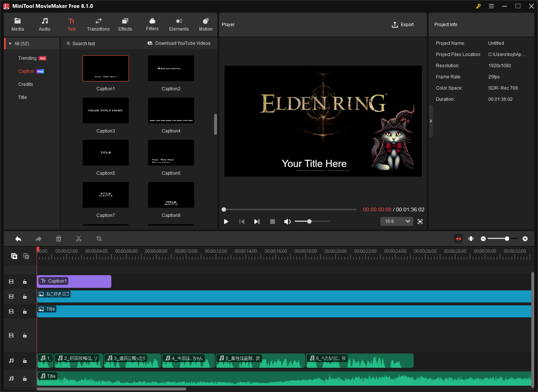Collapse the Project Info panel arrow
This screenshot has width=538, height=392.
point(431,121)
